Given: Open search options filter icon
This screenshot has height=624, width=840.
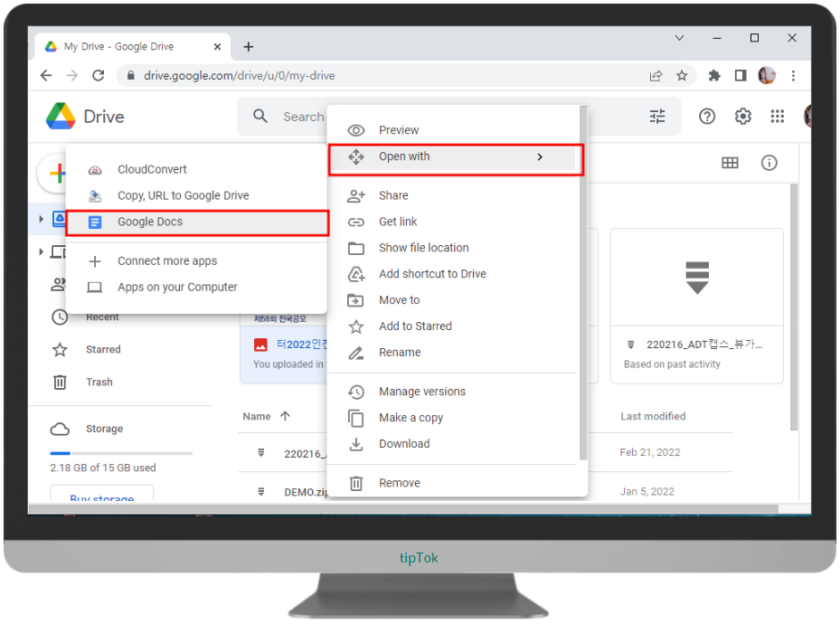Looking at the screenshot, I should coord(657,117).
